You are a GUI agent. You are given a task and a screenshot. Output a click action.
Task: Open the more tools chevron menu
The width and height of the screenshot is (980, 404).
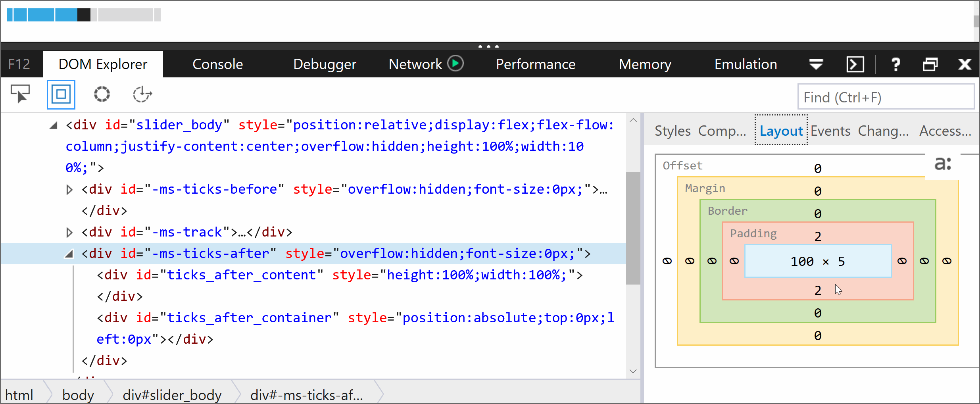click(x=816, y=64)
